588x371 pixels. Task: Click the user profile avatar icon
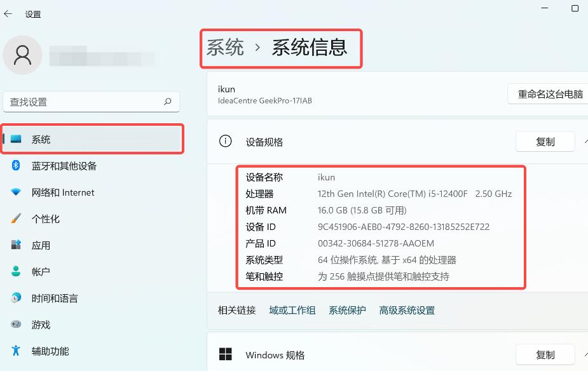pos(22,55)
